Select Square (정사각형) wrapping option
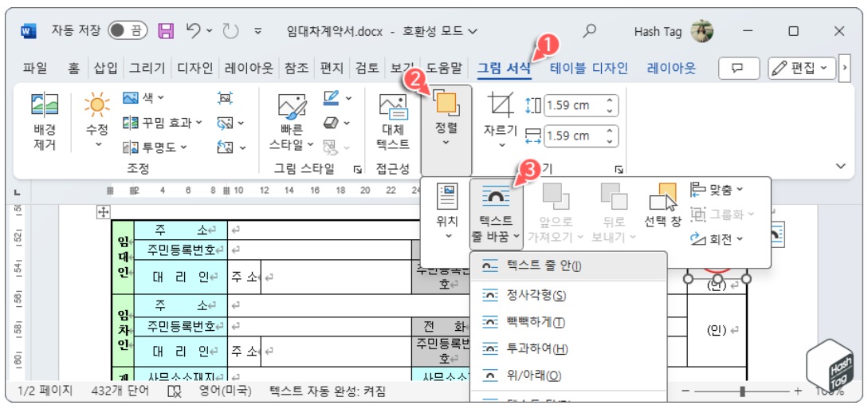The image size is (868, 409). tap(568, 296)
